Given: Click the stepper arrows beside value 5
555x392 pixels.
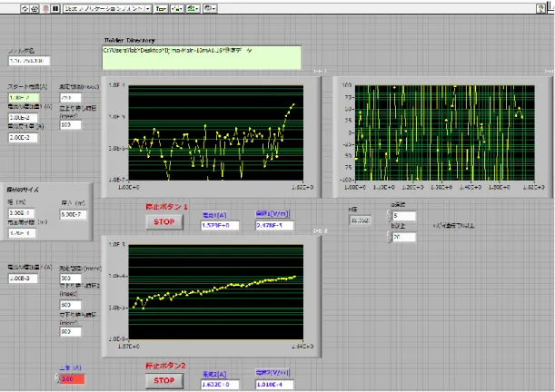Looking at the screenshot, I should pos(389,216).
